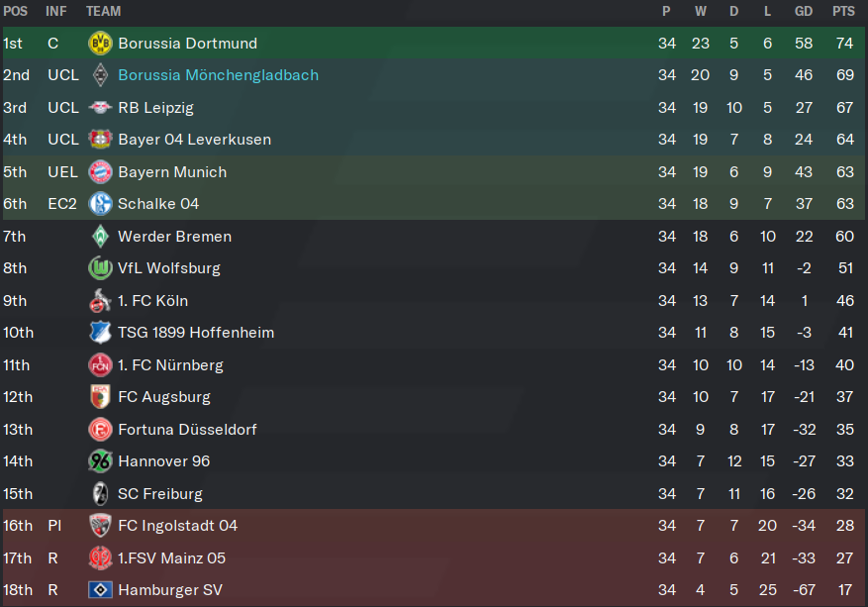The width and height of the screenshot is (868, 607).
Task: Sort table by GD column header
Action: click(x=804, y=11)
